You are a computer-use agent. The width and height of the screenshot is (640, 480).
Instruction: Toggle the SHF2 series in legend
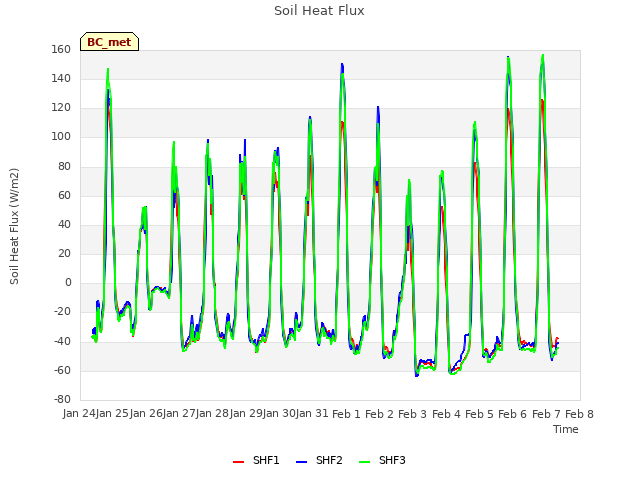[319, 460]
